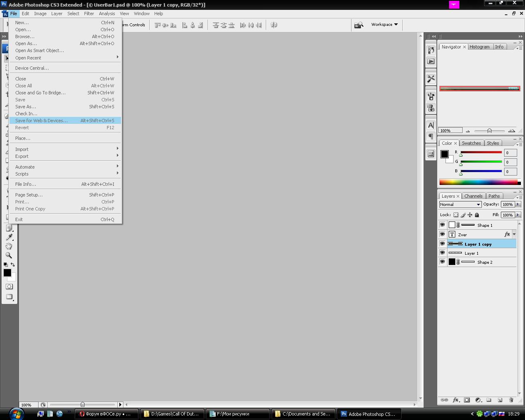Open the History panel icon
The width and height of the screenshot is (525, 420).
431,50
